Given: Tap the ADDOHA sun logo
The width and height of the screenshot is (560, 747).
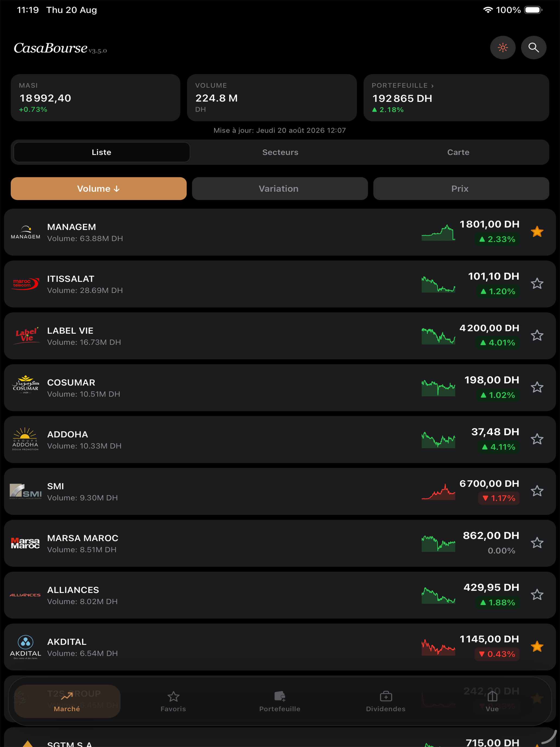Looking at the screenshot, I should [25, 439].
